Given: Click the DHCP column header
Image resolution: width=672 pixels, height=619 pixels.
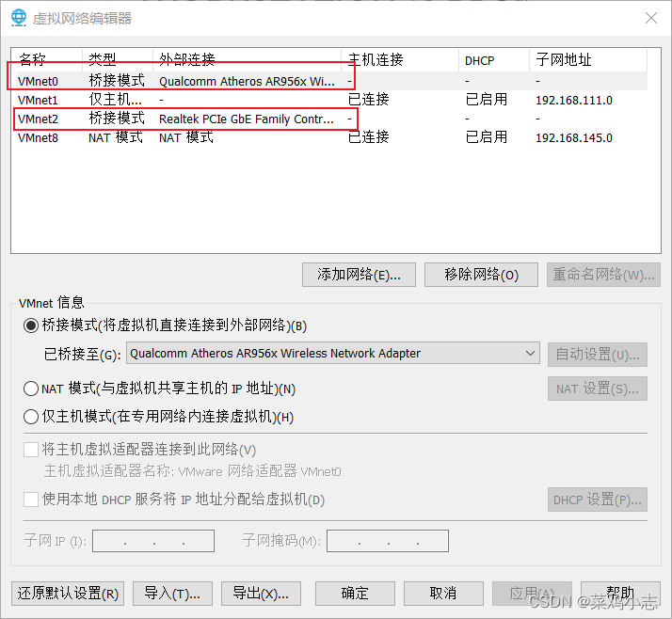Looking at the screenshot, I should click(494, 59).
